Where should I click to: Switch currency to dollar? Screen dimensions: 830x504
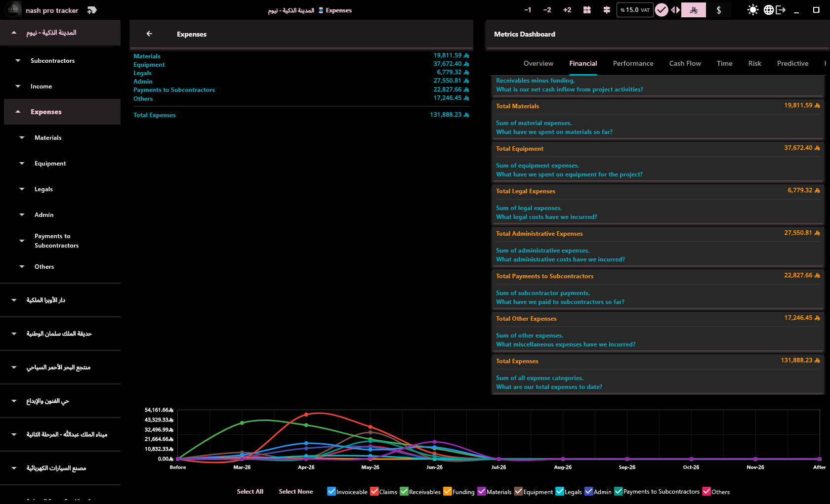[718, 10]
